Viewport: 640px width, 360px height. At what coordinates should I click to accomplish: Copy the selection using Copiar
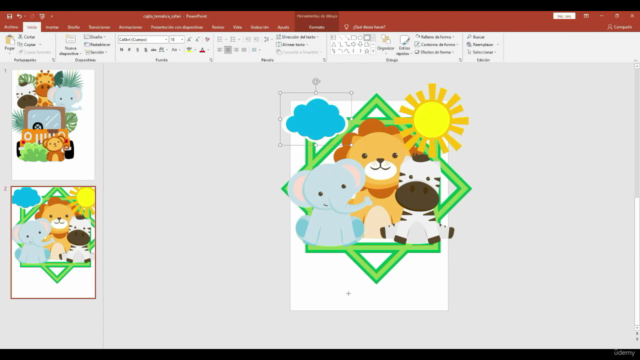click(x=27, y=44)
